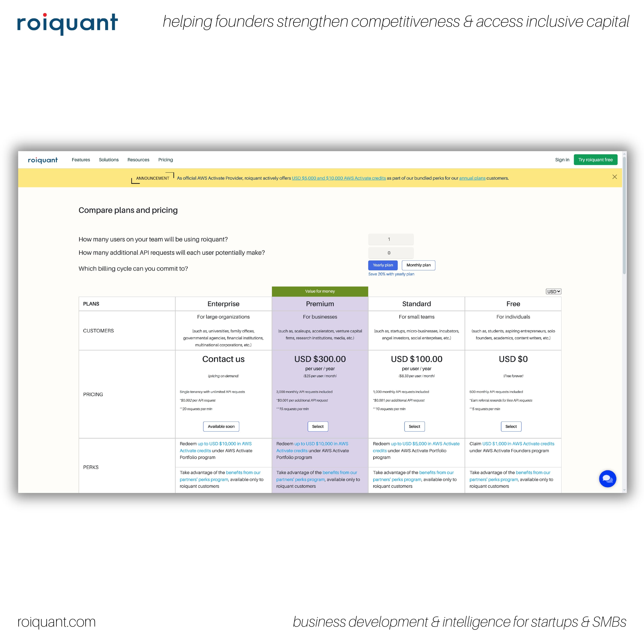
Task: Expand the Solutions navigation menu
Action: coord(109,160)
